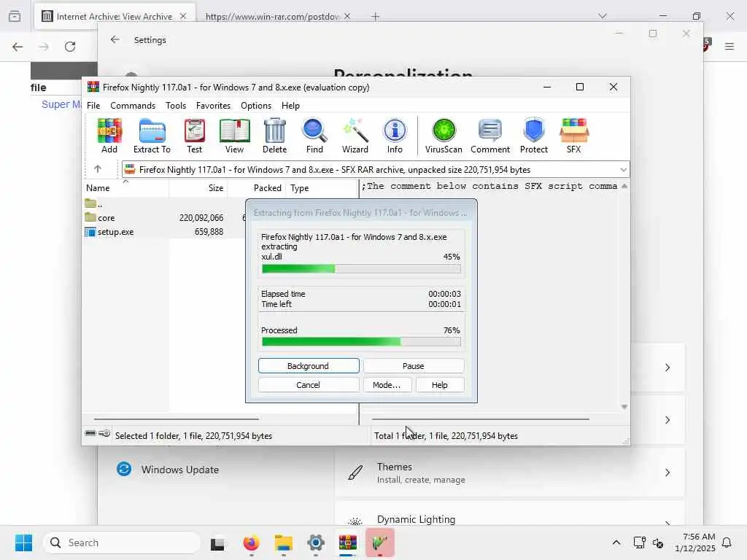Image resolution: width=747 pixels, height=560 pixels.
Task: Click the xul.dll file progress bar
Action: tap(361, 268)
